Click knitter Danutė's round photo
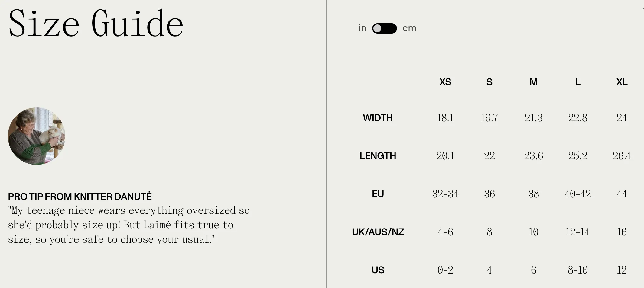Image resolution: width=644 pixels, height=288 pixels. pos(37,136)
